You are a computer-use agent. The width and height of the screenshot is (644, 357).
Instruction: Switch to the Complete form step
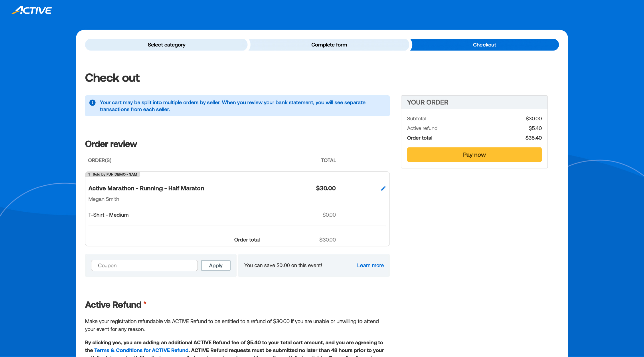pyautogui.click(x=329, y=45)
